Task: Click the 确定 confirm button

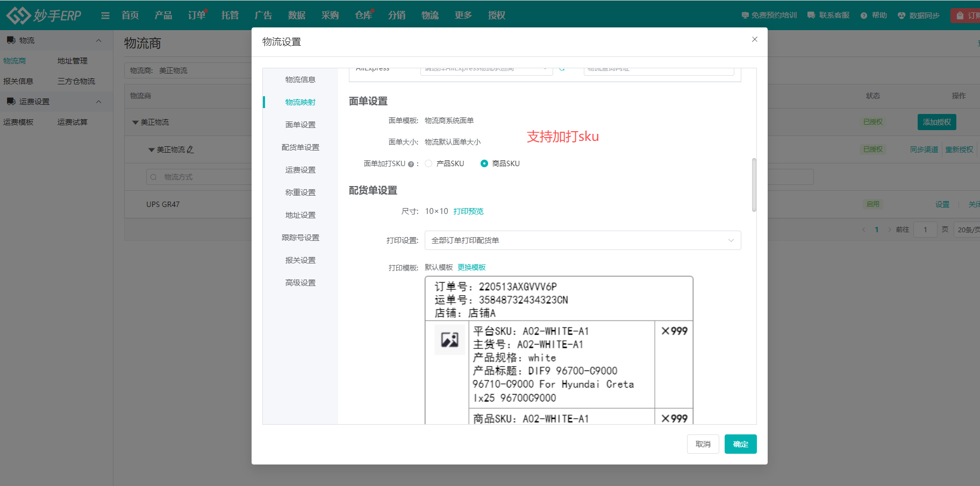Action: (x=740, y=444)
